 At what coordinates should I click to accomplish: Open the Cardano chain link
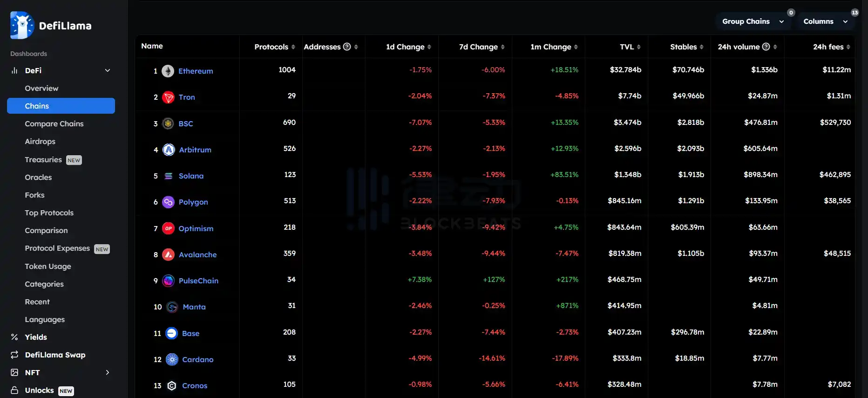197,359
